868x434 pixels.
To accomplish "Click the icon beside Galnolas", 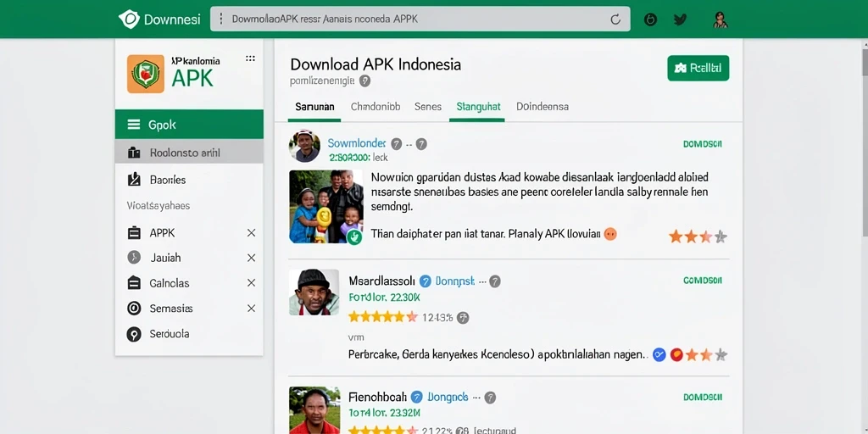I will click(134, 283).
